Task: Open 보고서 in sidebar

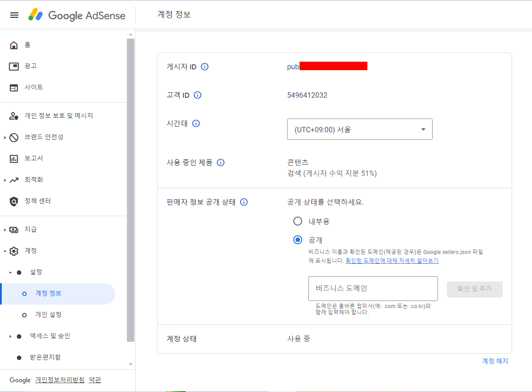Action: pos(34,158)
